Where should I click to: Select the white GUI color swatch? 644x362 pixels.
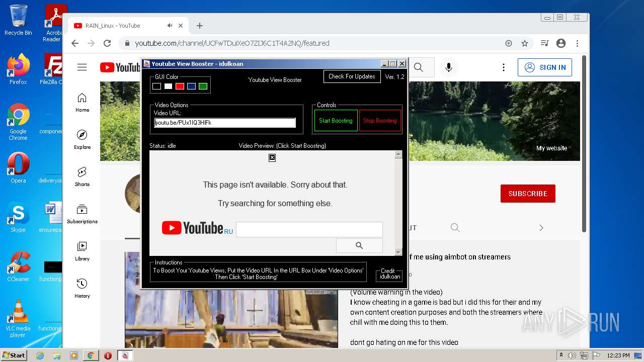click(x=168, y=86)
